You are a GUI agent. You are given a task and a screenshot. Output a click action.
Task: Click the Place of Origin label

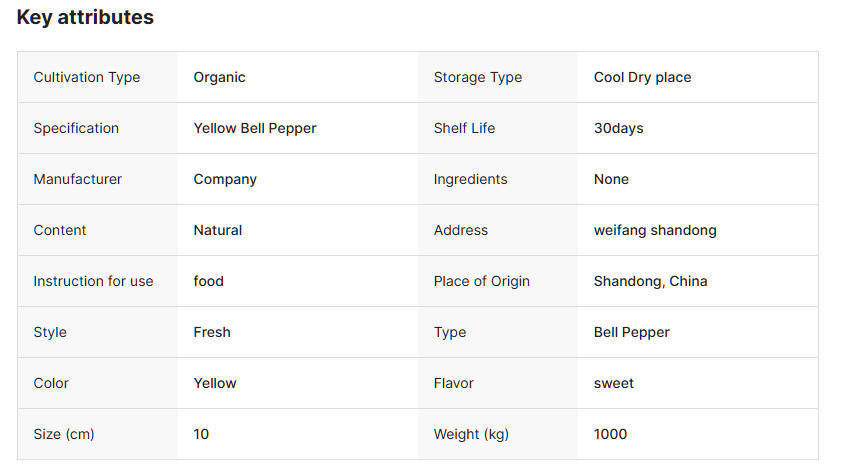point(482,281)
